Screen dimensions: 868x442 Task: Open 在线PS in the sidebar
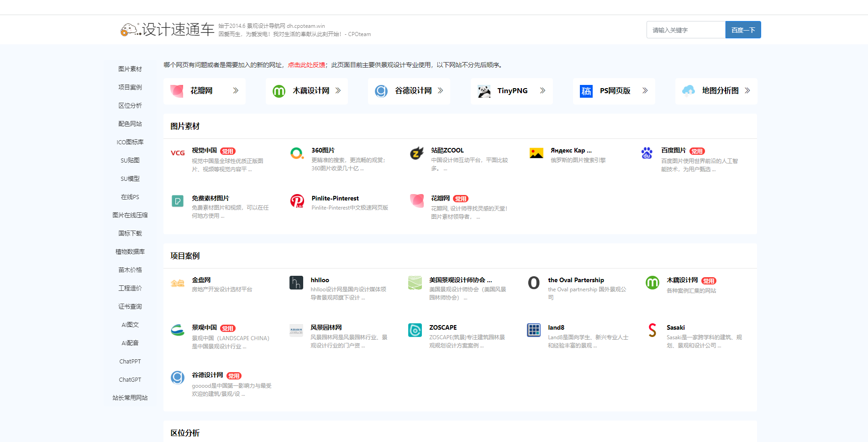click(130, 197)
